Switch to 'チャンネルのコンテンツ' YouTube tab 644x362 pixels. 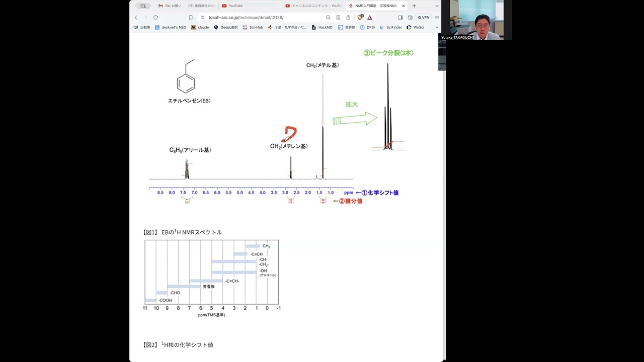point(313,6)
